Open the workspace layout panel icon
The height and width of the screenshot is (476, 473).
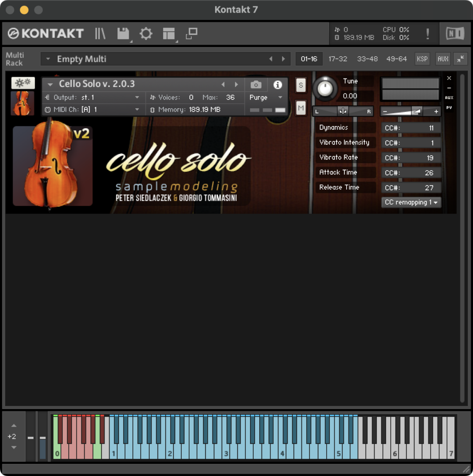(169, 33)
